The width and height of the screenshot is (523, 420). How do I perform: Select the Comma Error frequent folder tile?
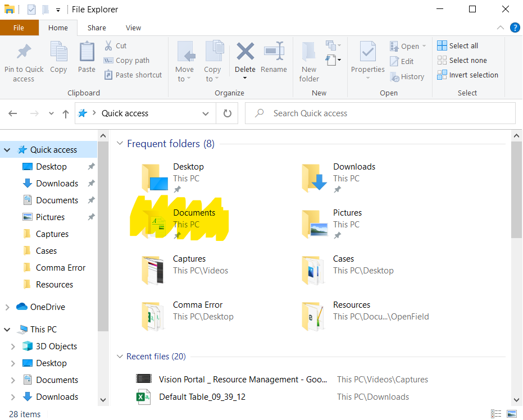click(x=188, y=316)
